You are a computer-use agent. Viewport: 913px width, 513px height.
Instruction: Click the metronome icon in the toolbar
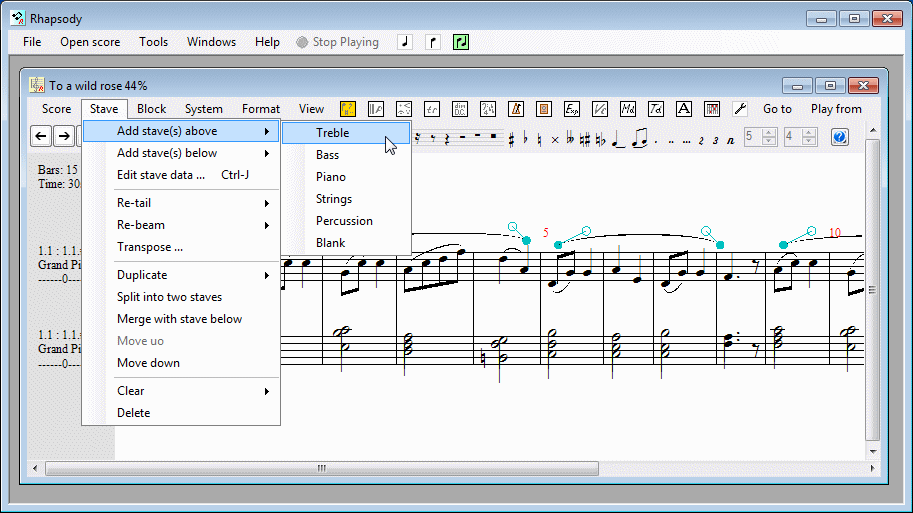click(x=516, y=109)
